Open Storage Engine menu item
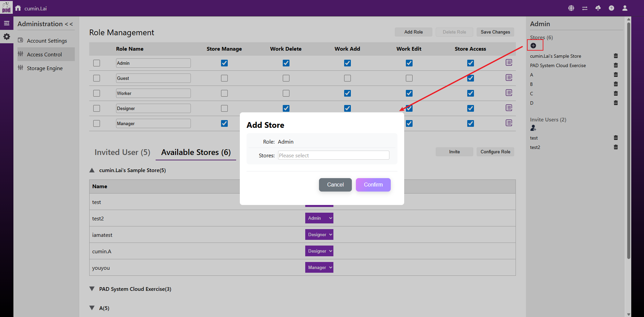The image size is (644, 317). pos(45,68)
